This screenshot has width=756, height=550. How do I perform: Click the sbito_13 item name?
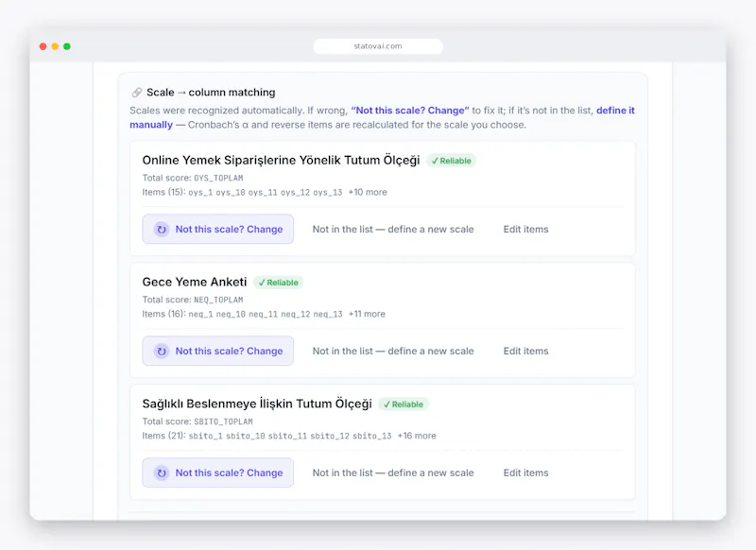[x=371, y=437]
